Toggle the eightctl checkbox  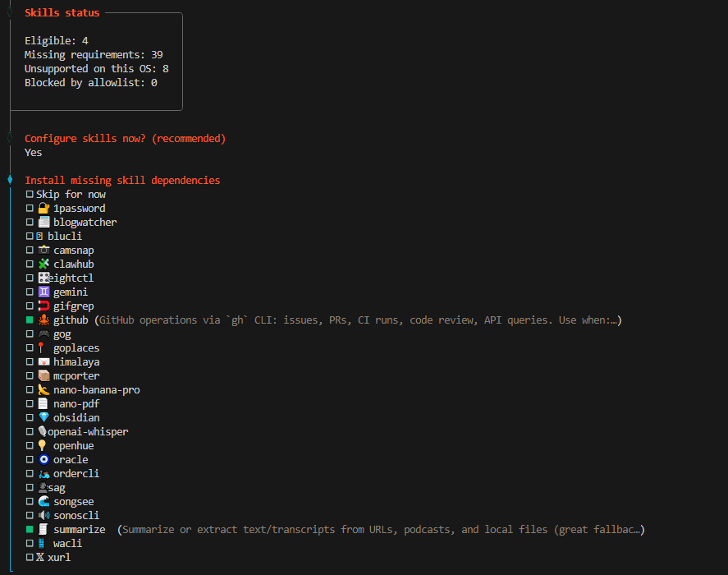tap(30, 278)
